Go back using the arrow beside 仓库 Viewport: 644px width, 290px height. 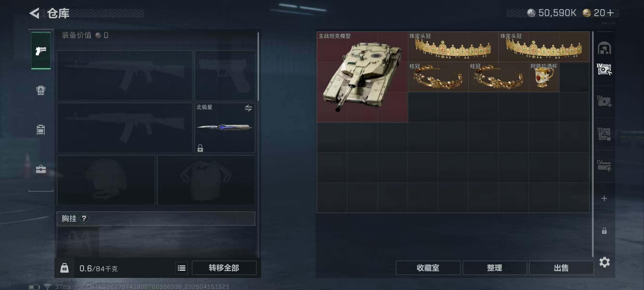tap(35, 13)
